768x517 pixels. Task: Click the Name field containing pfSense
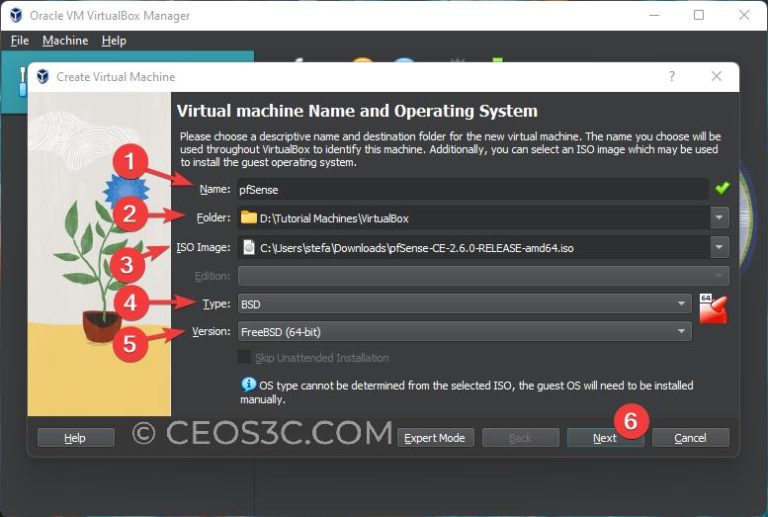[473, 189]
